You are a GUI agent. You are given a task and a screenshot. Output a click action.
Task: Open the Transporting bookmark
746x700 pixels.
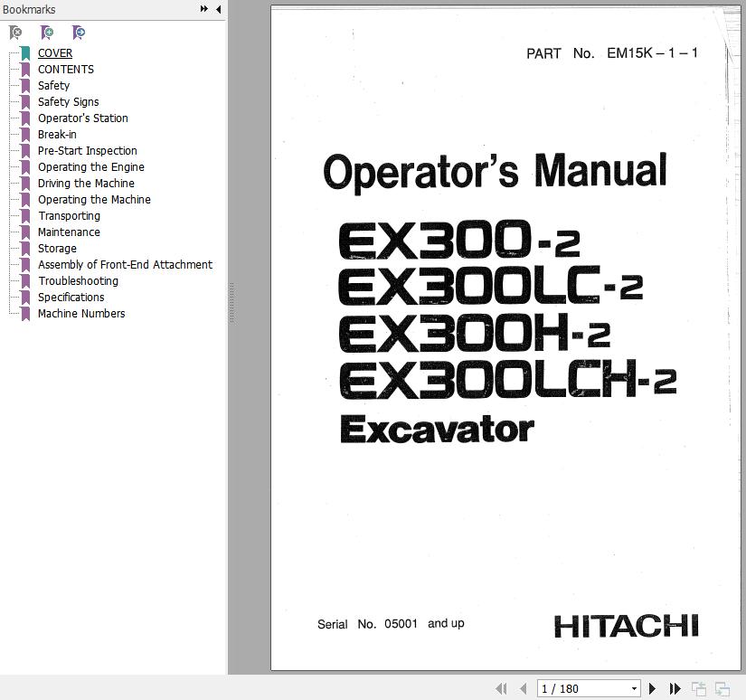(70, 215)
